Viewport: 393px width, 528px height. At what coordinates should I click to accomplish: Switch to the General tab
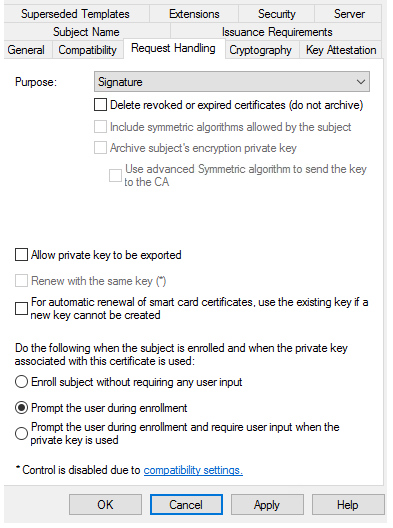pyautogui.click(x=26, y=50)
